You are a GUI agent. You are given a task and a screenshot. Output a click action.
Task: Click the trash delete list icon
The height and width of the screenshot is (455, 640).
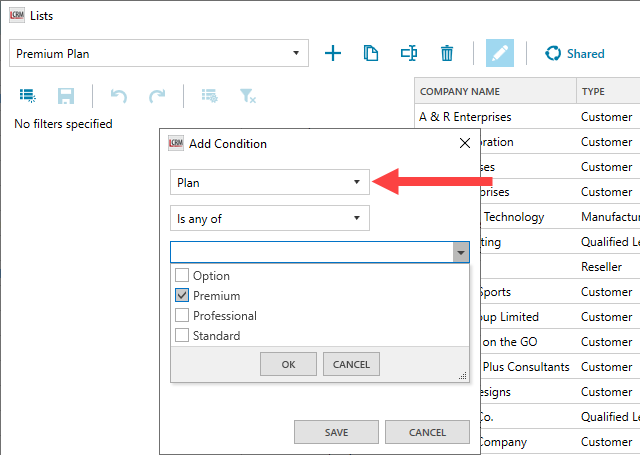[447, 53]
